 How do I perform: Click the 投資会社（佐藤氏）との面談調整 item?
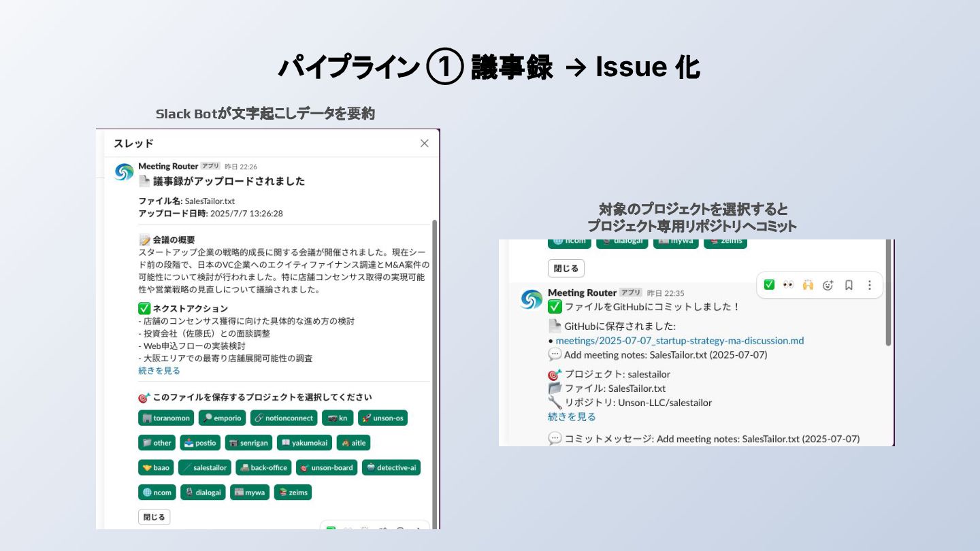point(204,333)
